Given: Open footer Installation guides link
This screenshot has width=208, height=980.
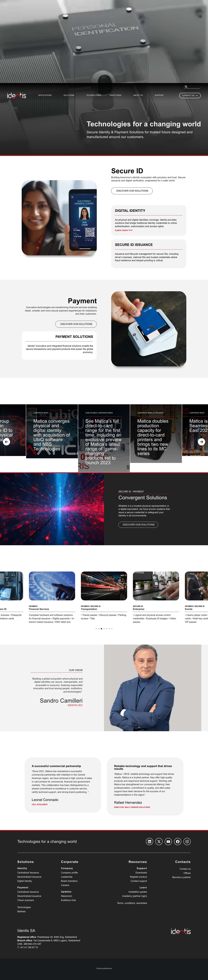Looking at the screenshot, I should coord(138,892).
